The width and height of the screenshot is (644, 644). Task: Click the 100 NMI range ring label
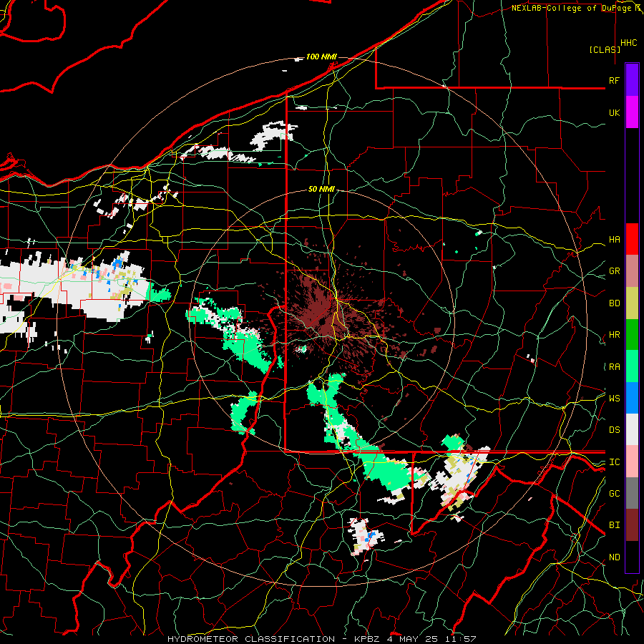pyautogui.click(x=321, y=57)
